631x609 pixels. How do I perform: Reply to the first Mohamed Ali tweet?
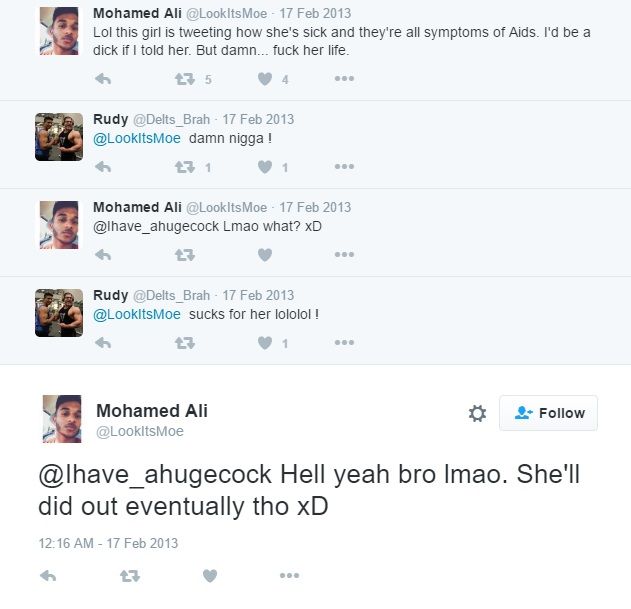click(103, 79)
